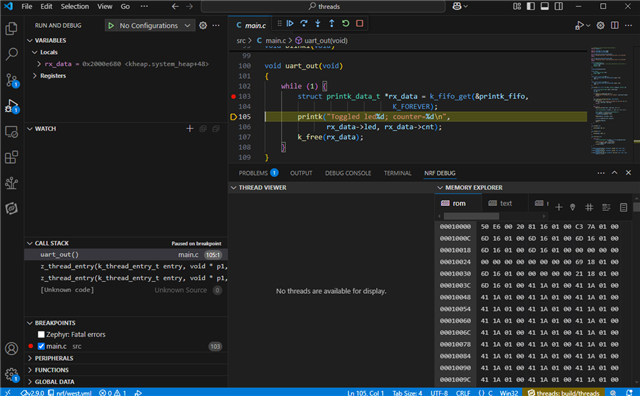Uncheck the main.c breakpoint checkbox

pyautogui.click(x=41, y=346)
